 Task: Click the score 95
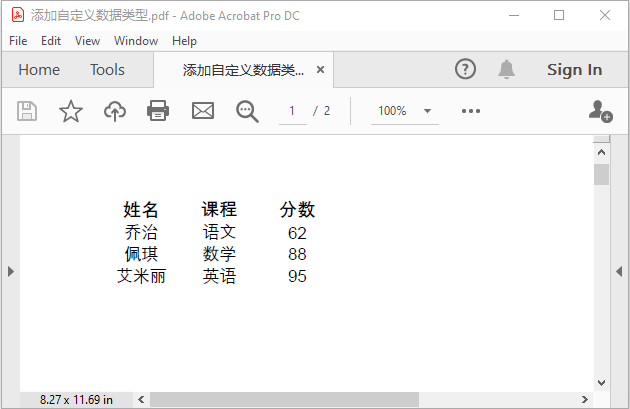pos(297,276)
